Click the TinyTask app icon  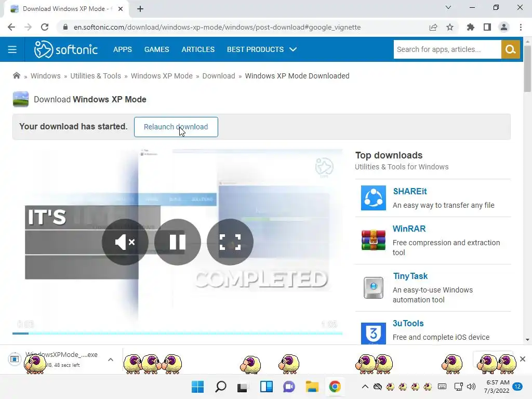(373, 288)
